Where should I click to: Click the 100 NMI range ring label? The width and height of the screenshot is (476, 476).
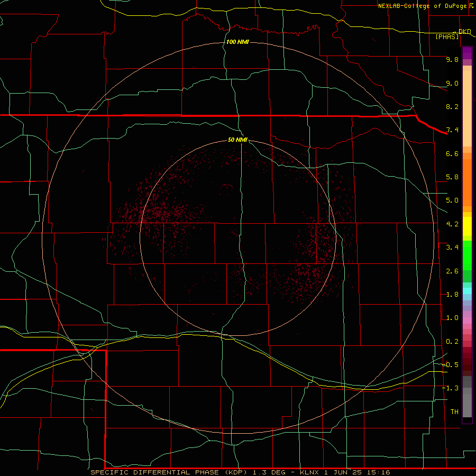pyautogui.click(x=237, y=42)
